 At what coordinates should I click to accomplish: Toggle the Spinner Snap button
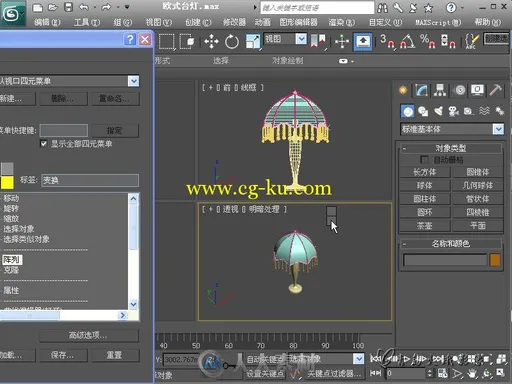point(448,42)
